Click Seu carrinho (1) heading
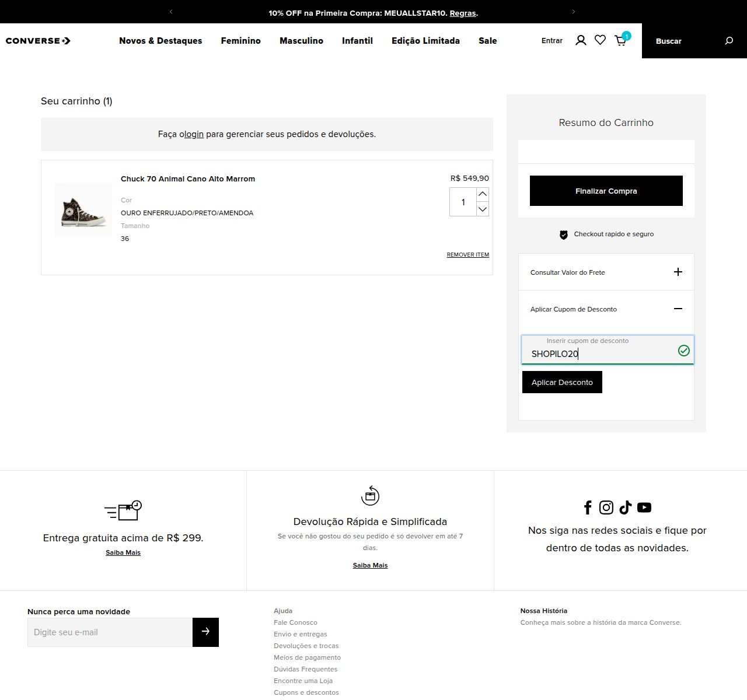 [76, 101]
